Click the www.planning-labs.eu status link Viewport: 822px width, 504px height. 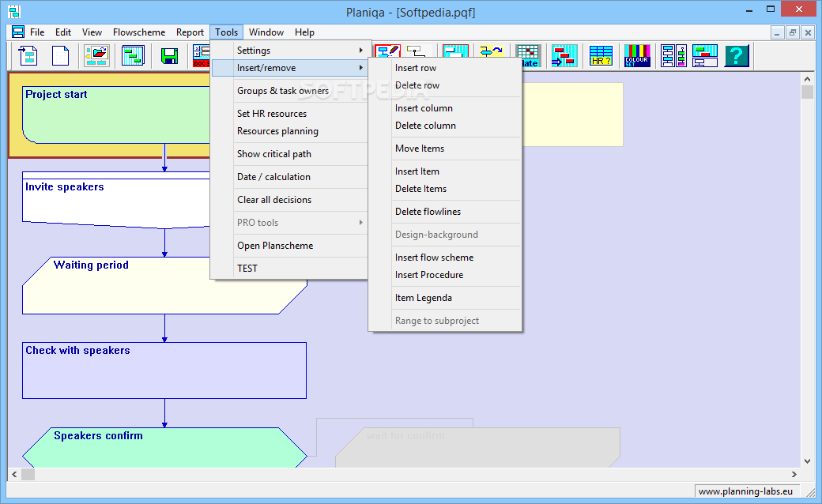click(x=745, y=491)
